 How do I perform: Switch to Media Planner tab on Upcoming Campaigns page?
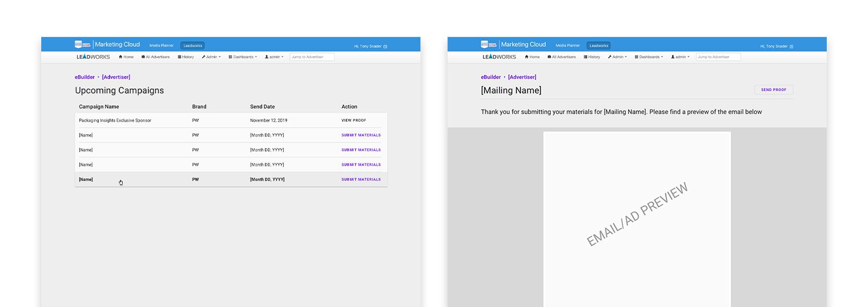(161, 46)
